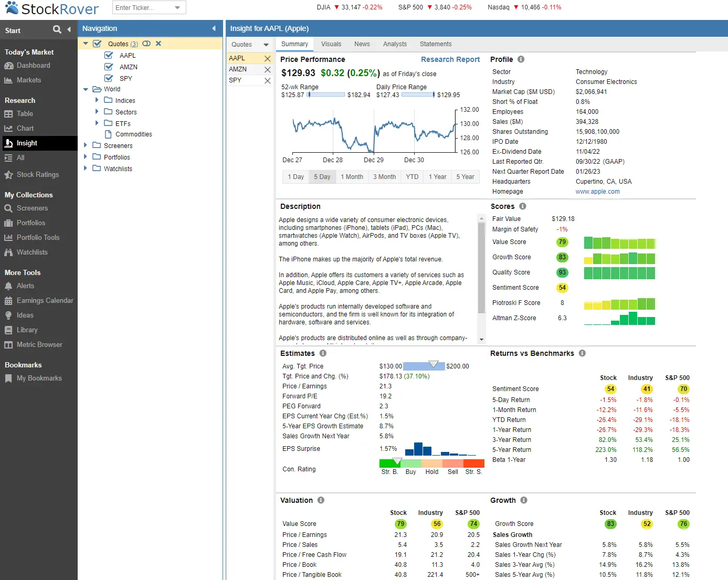The height and width of the screenshot is (580, 728).
Task: Select the 1 Year price range button
Action: click(x=437, y=177)
